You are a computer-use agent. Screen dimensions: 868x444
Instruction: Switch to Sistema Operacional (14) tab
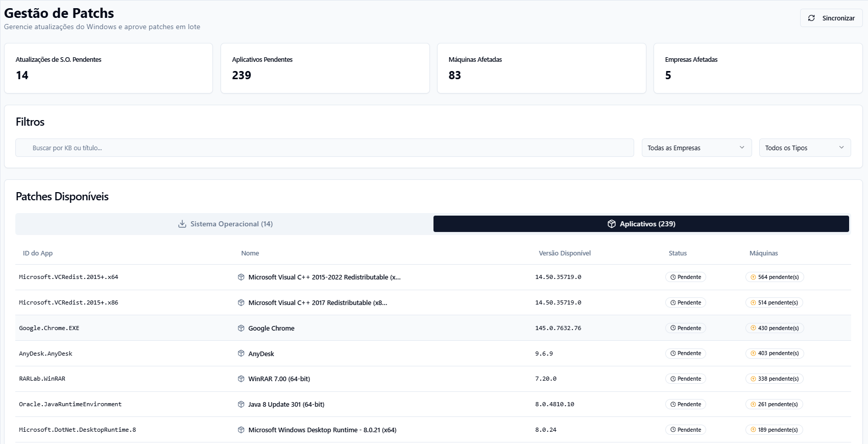point(225,224)
